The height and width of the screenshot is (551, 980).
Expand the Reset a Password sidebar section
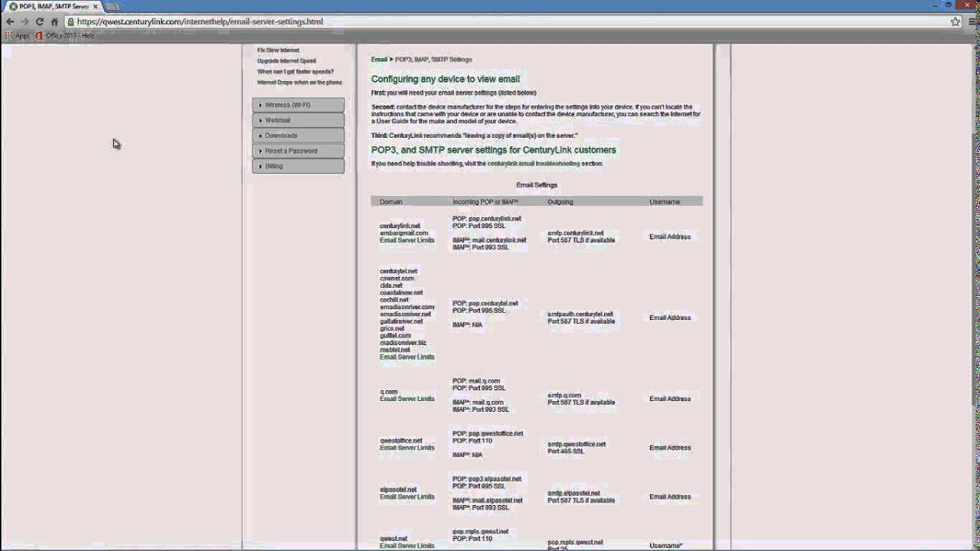click(299, 151)
